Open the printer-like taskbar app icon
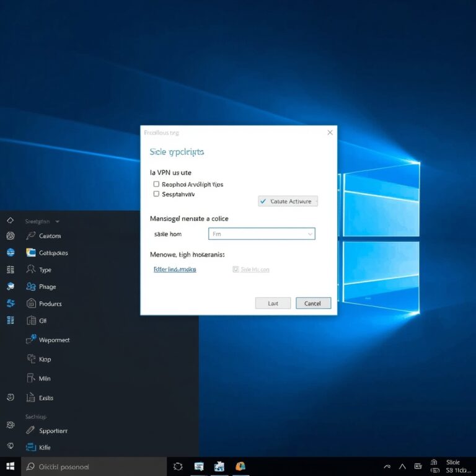 point(219,466)
